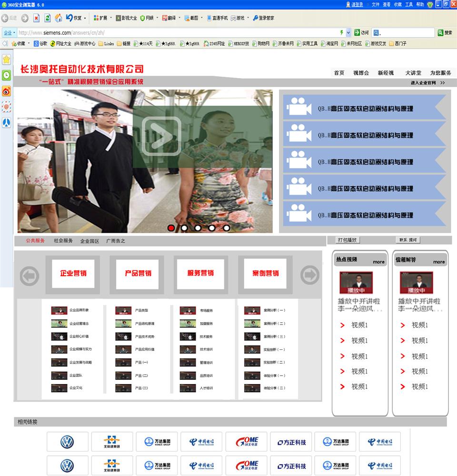Expand the 翻译 dropdown arrow
The width and height of the screenshot is (457, 476).
pyautogui.click(x=179, y=18)
